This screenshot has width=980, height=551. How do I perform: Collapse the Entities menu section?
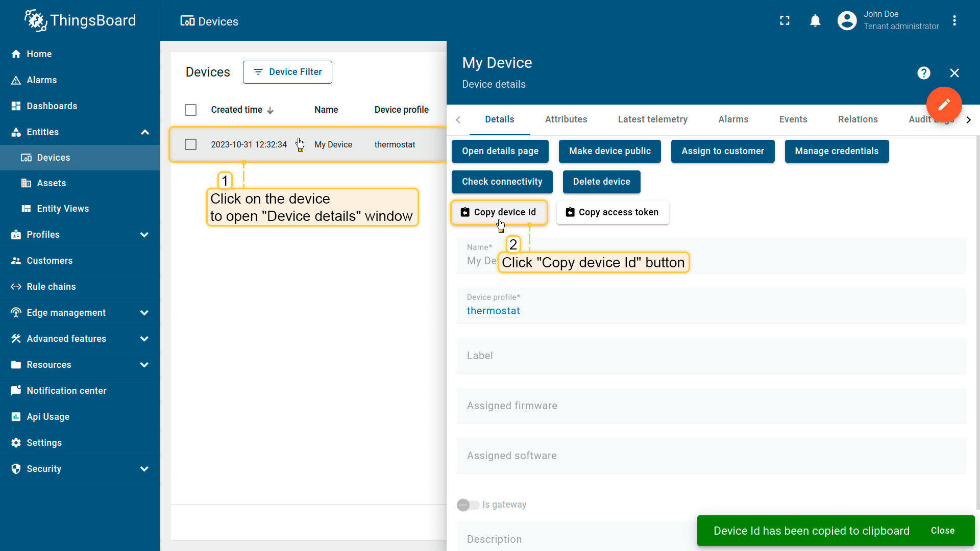pos(144,132)
